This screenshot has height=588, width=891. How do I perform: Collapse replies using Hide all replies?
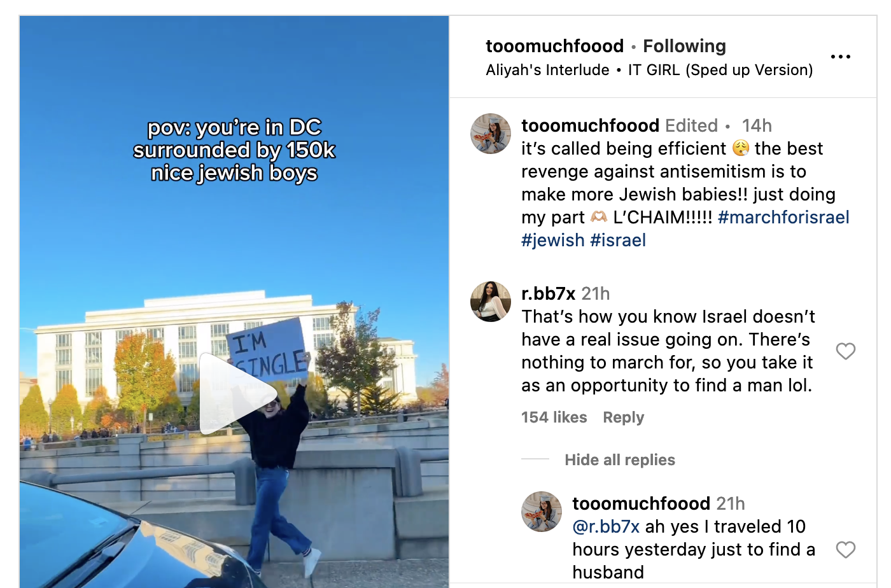[619, 459]
